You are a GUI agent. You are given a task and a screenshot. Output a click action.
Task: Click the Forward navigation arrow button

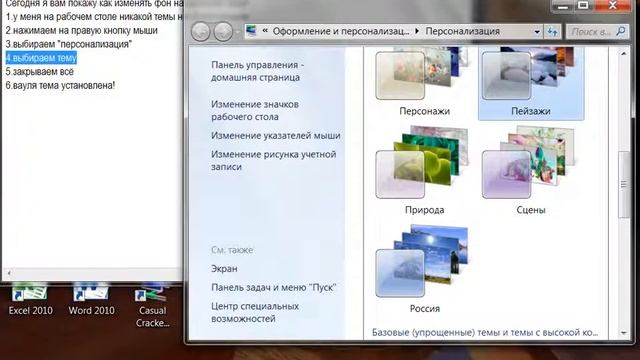point(223,31)
